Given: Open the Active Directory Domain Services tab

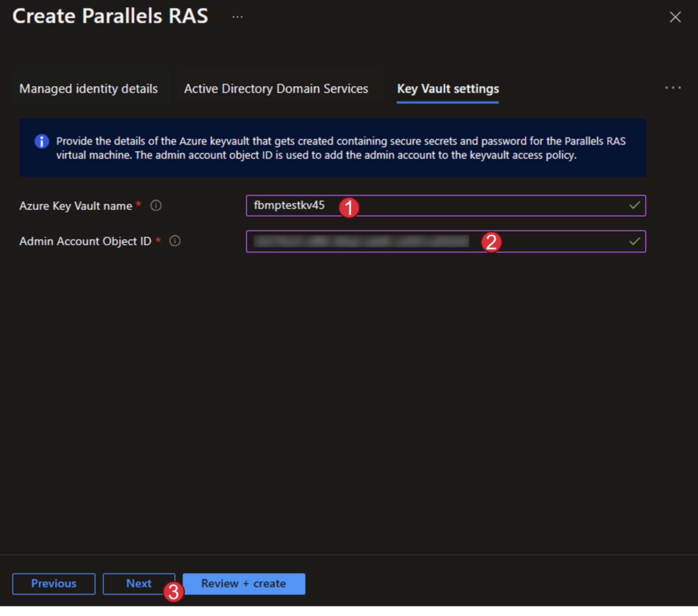Looking at the screenshot, I should coord(276,89).
